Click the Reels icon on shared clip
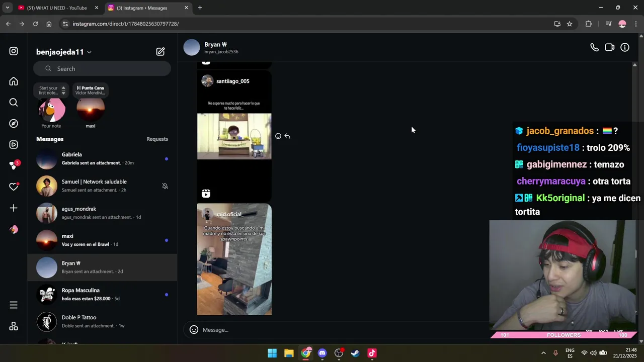644x362 pixels. [x=206, y=194]
